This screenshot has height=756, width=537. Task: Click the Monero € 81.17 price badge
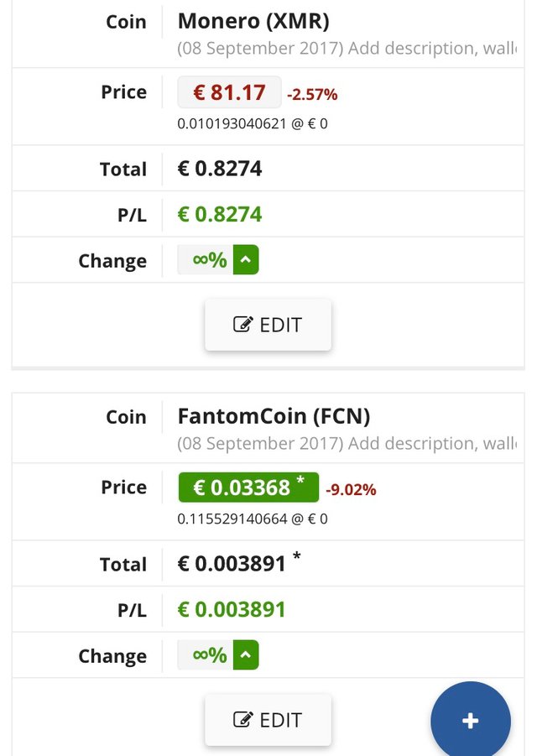(x=229, y=92)
